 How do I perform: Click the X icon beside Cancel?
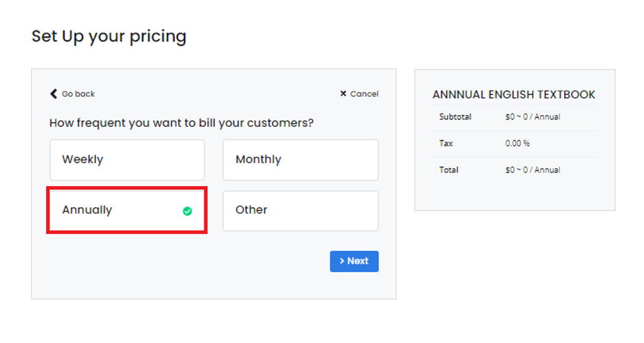(x=343, y=94)
